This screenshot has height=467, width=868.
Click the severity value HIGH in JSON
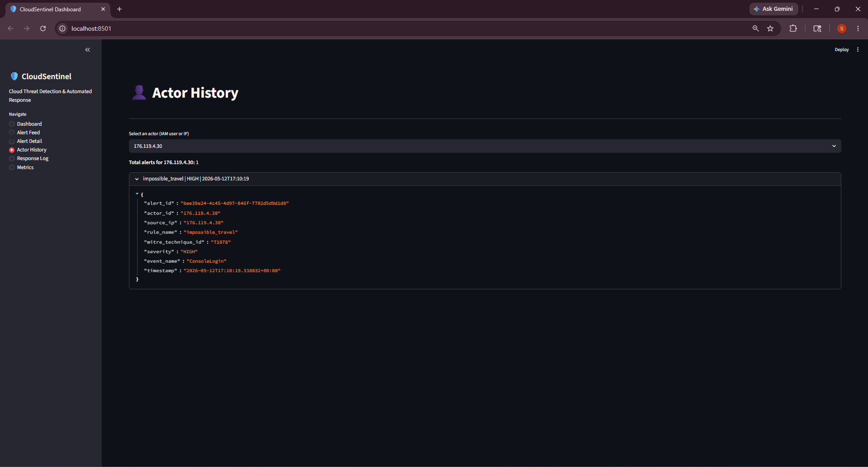[189, 252]
